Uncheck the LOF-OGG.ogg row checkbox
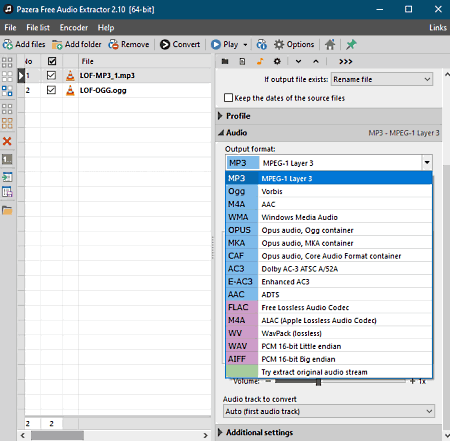 51,90
